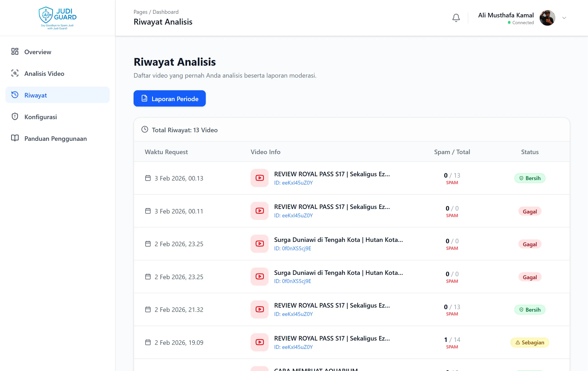Click the Gagal status badge in the 00.11 row
The height and width of the screenshot is (371, 588).
click(x=530, y=211)
